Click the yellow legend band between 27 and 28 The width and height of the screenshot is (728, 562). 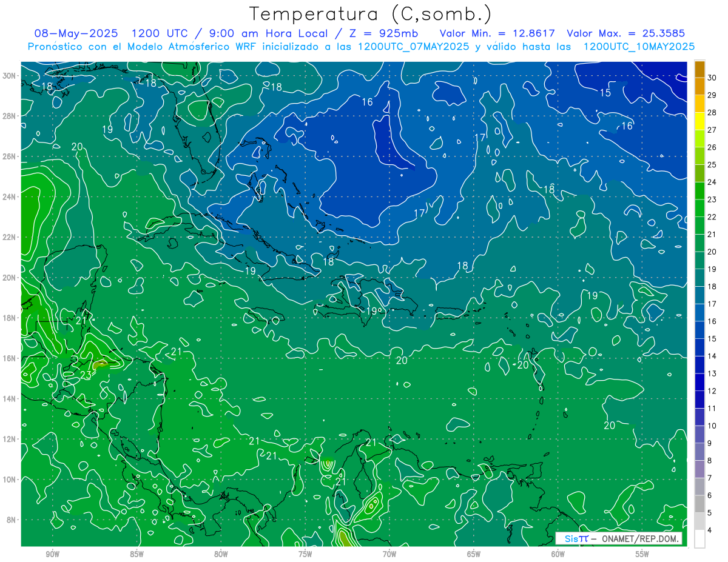(x=699, y=121)
